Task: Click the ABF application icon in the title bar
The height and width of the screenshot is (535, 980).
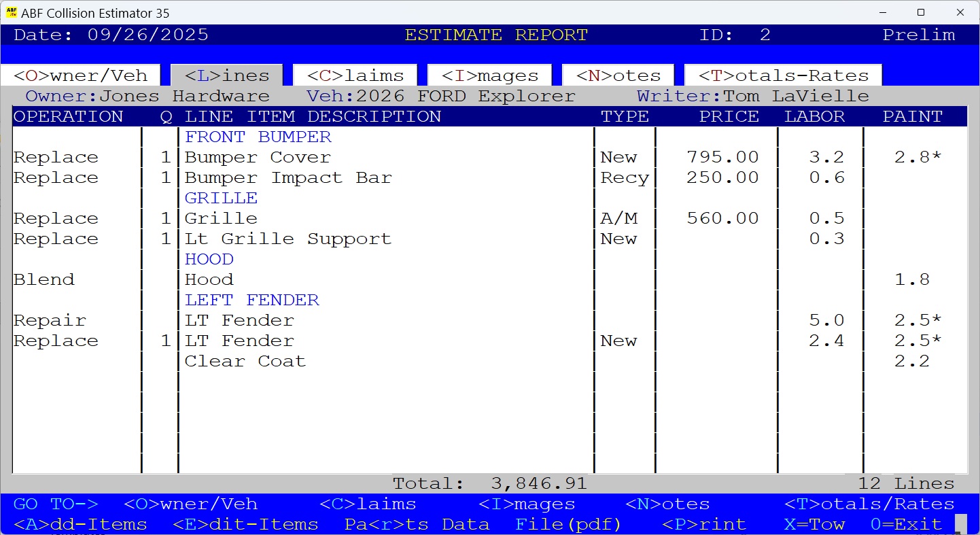Action: point(11,12)
